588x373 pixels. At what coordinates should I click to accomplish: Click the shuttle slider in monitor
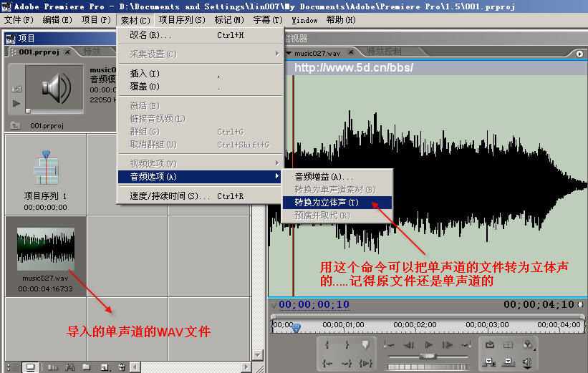pyautogui.click(x=428, y=357)
